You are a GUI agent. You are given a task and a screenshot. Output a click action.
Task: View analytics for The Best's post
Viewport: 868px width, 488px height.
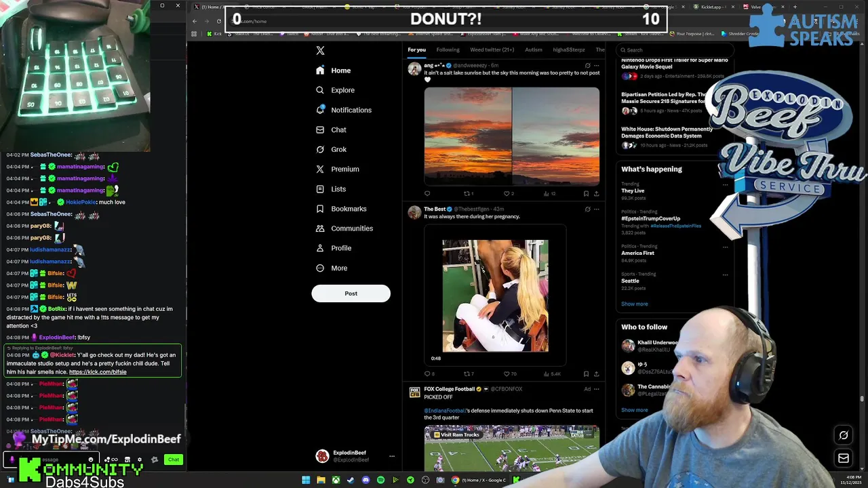552,373
